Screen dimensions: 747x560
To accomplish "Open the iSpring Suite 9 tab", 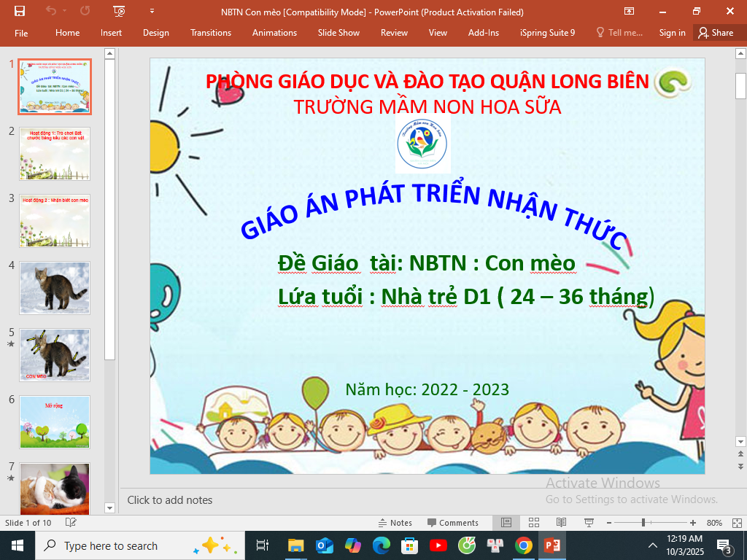I will (547, 33).
